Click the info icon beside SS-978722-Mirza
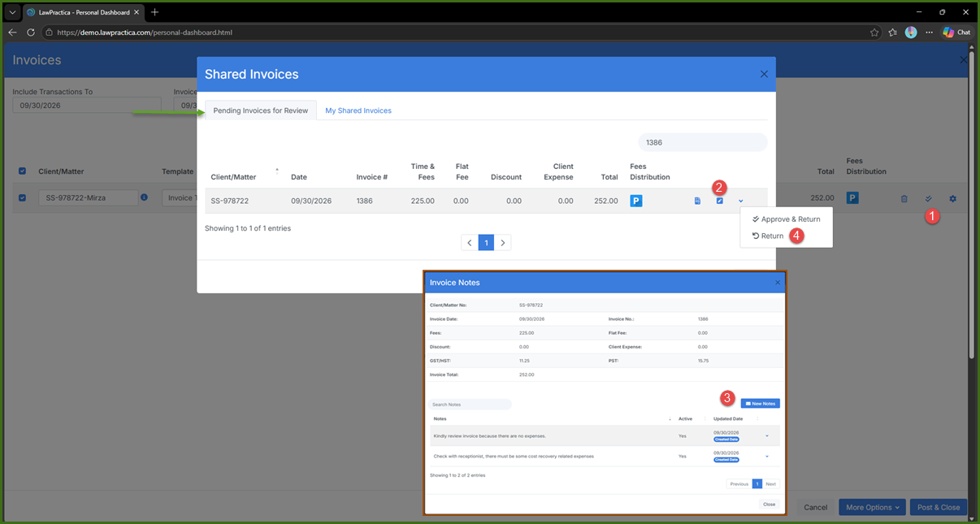The width and height of the screenshot is (980, 524). (144, 197)
